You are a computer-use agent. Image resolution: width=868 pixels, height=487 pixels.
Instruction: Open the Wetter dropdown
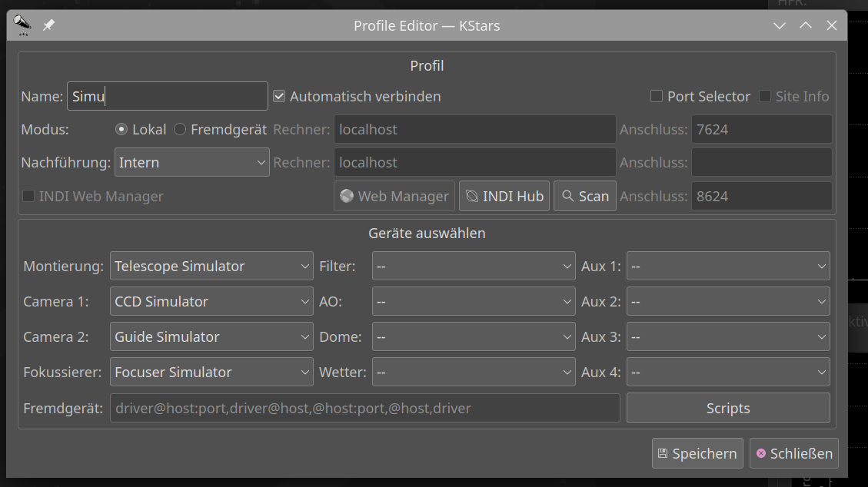474,372
